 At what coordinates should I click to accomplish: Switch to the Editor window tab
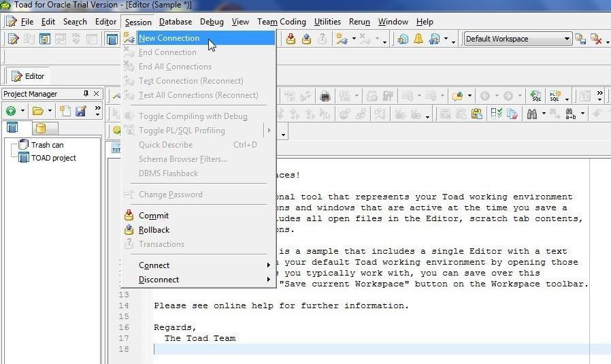pyautogui.click(x=28, y=76)
